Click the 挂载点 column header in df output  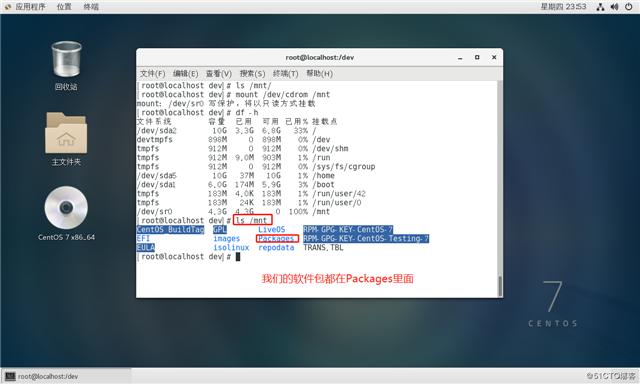(324, 122)
